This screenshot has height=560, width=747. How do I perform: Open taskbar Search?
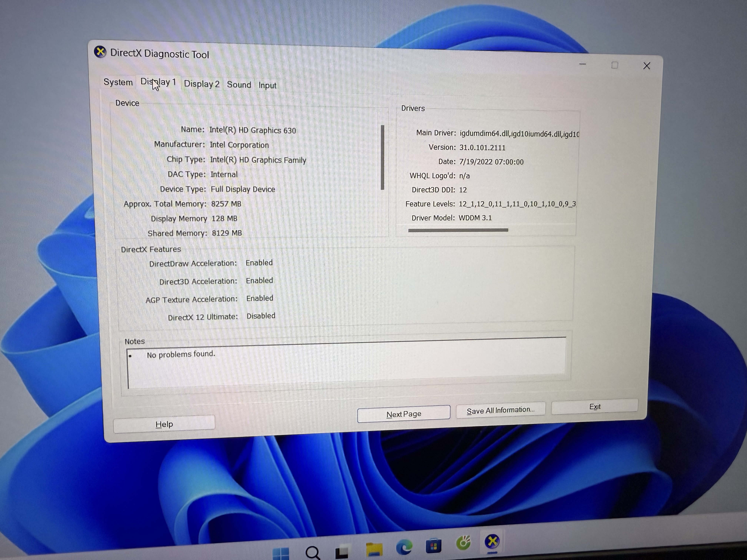pos(312,552)
